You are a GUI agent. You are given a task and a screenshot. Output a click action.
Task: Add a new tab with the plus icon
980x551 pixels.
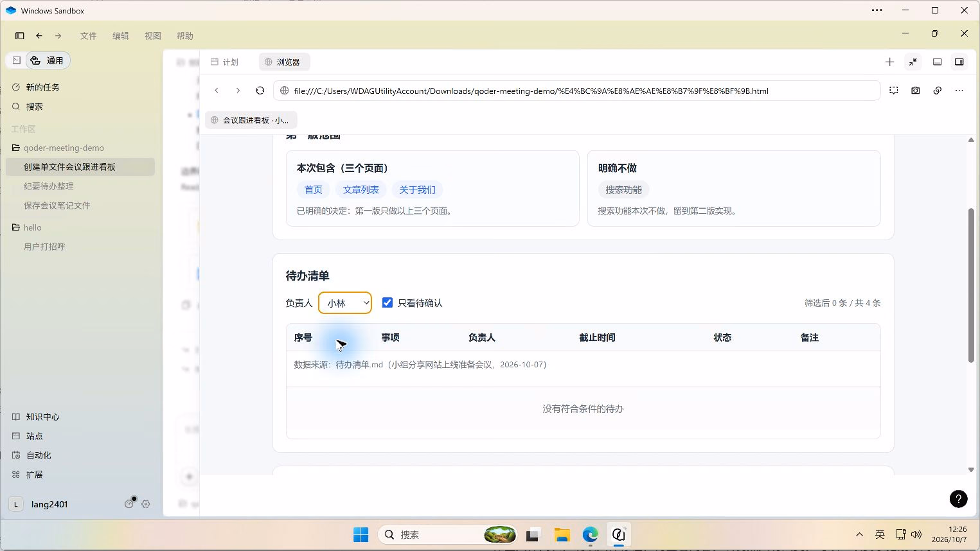tap(889, 62)
